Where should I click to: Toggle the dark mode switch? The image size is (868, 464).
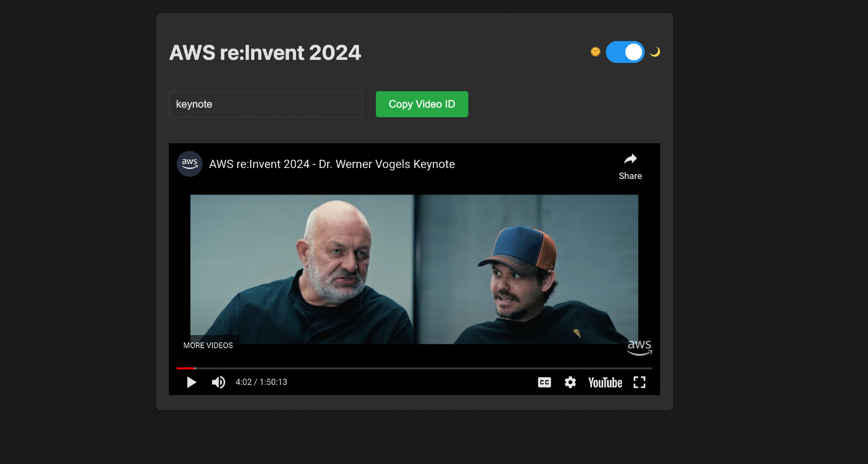625,52
